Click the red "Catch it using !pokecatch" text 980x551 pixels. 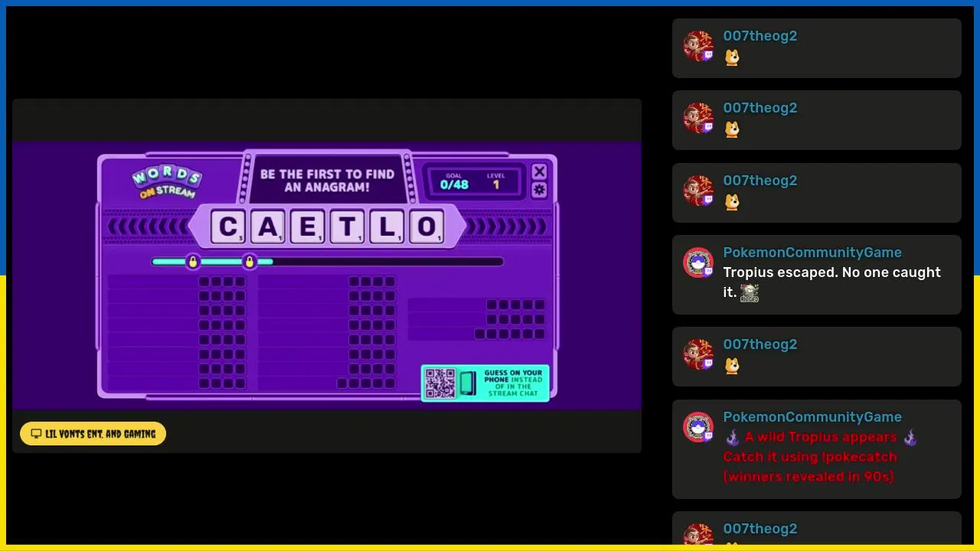point(810,457)
